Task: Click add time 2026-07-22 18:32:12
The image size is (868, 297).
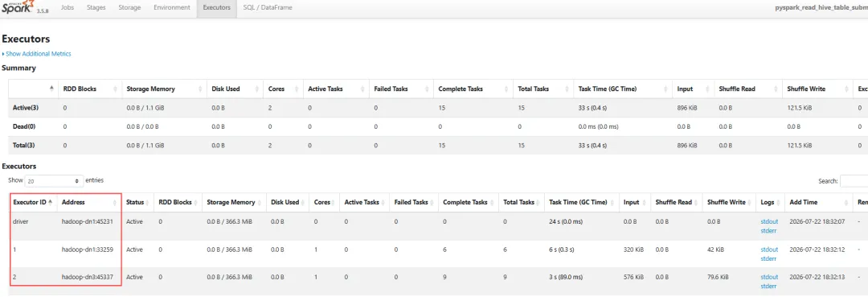Action: tap(817, 250)
